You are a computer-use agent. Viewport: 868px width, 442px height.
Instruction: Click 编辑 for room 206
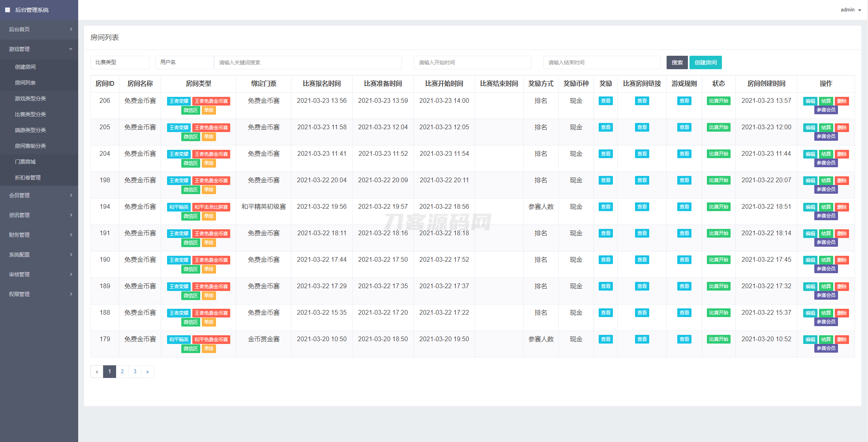tap(810, 101)
